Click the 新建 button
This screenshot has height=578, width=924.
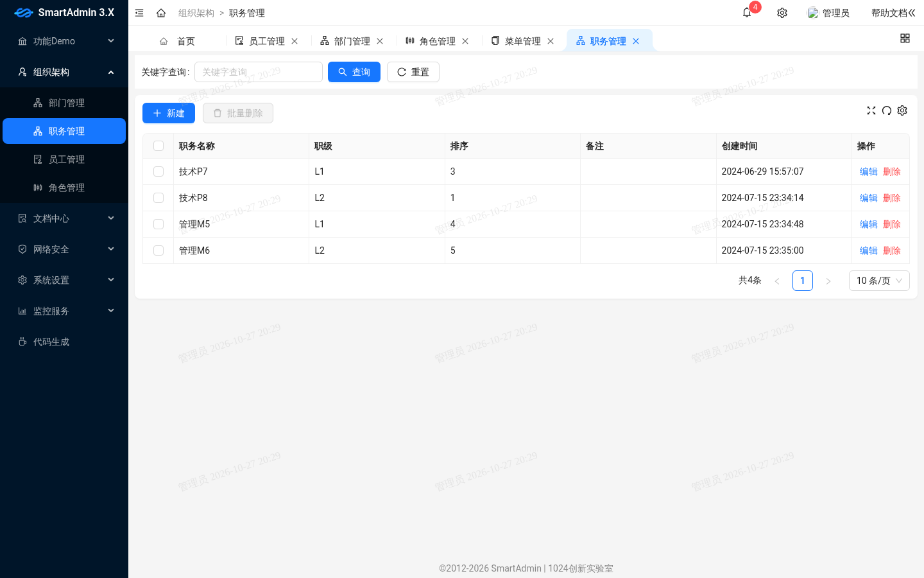(x=169, y=113)
